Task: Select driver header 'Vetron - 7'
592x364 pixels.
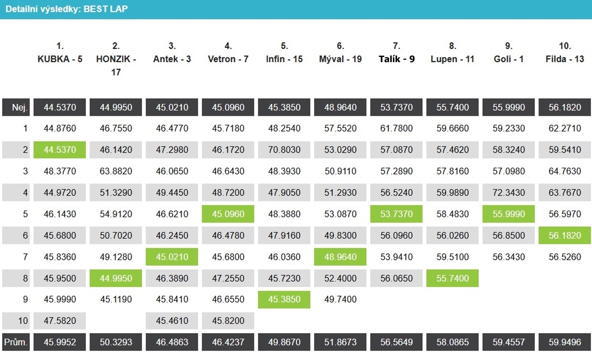Action: pyautogui.click(x=228, y=59)
